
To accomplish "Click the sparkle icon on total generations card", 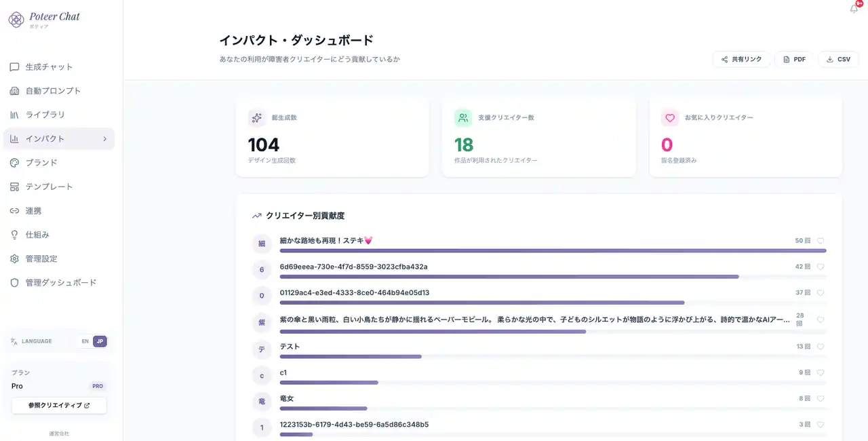I will pyautogui.click(x=256, y=118).
